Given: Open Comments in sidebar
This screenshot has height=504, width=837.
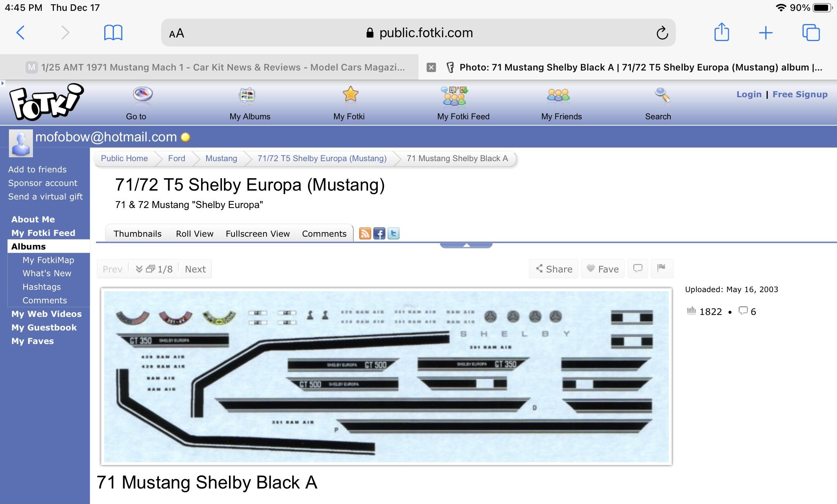Looking at the screenshot, I should pos(45,300).
